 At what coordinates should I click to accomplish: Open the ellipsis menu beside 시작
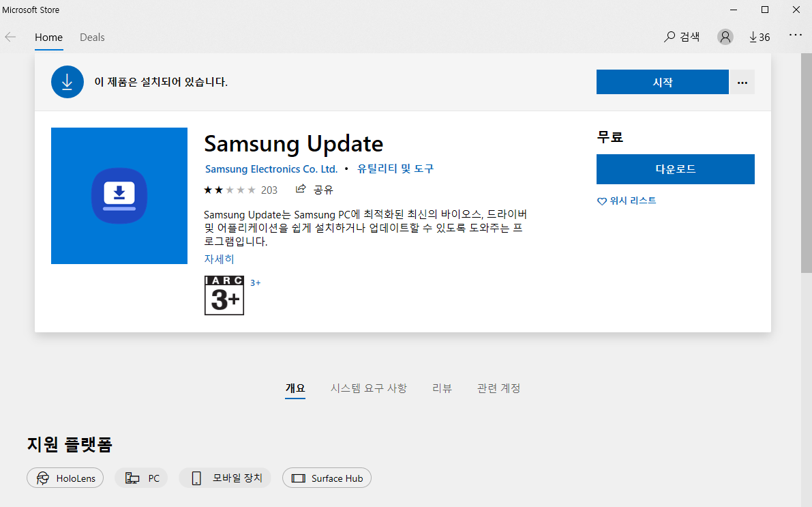click(742, 82)
